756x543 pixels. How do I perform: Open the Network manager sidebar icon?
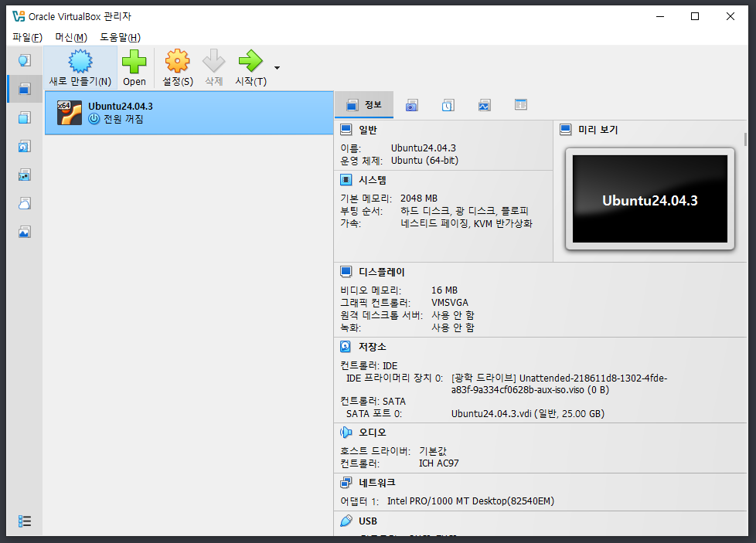point(25,175)
